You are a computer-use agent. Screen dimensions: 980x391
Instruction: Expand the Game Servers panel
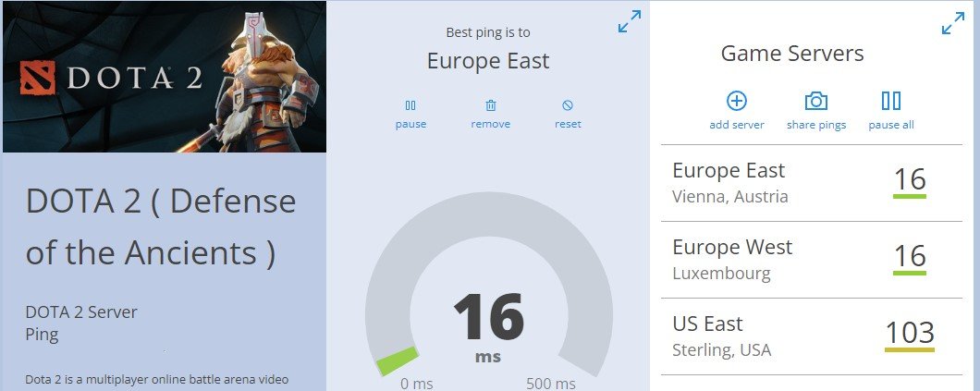[x=952, y=23]
